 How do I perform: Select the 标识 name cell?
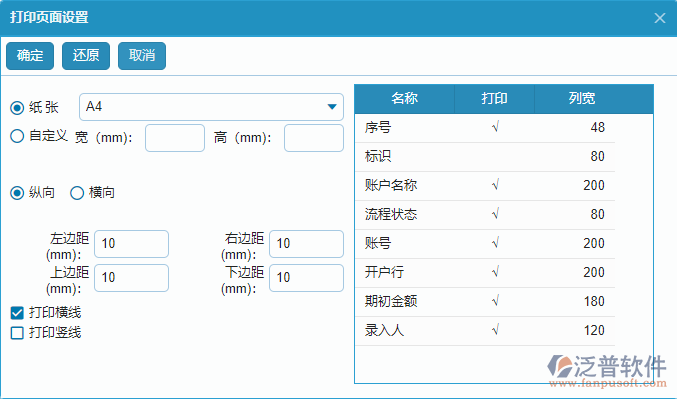[405, 157]
